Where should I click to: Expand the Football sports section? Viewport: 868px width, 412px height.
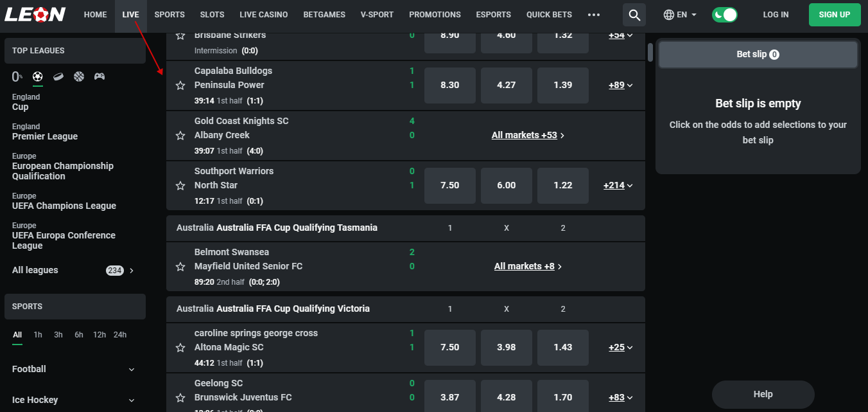[x=74, y=369]
